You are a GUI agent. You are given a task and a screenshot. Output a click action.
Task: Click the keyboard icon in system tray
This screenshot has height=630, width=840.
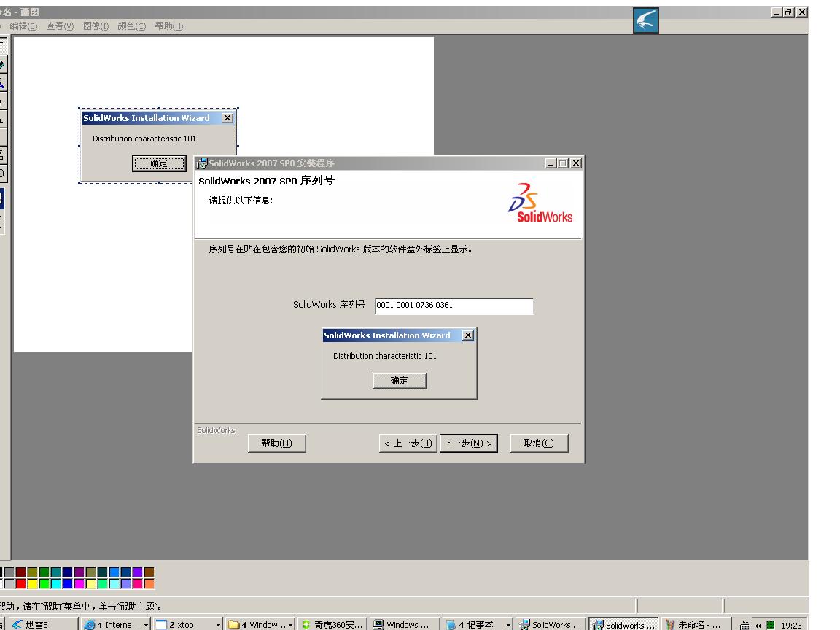744,625
